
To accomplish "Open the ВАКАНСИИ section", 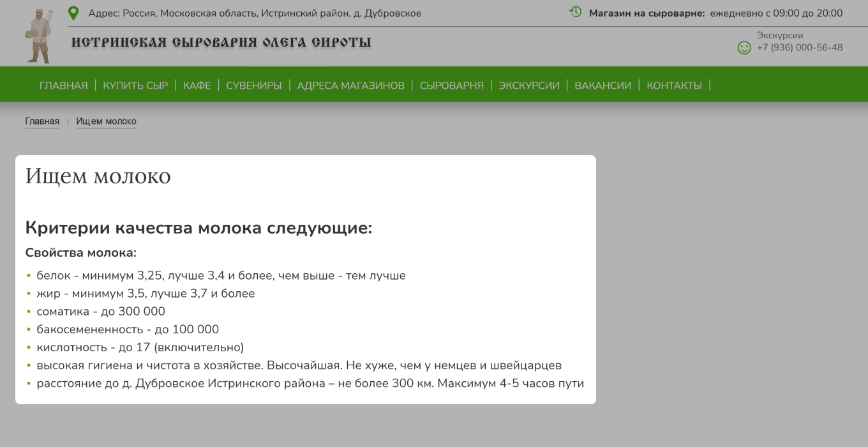I will [x=602, y=84].
